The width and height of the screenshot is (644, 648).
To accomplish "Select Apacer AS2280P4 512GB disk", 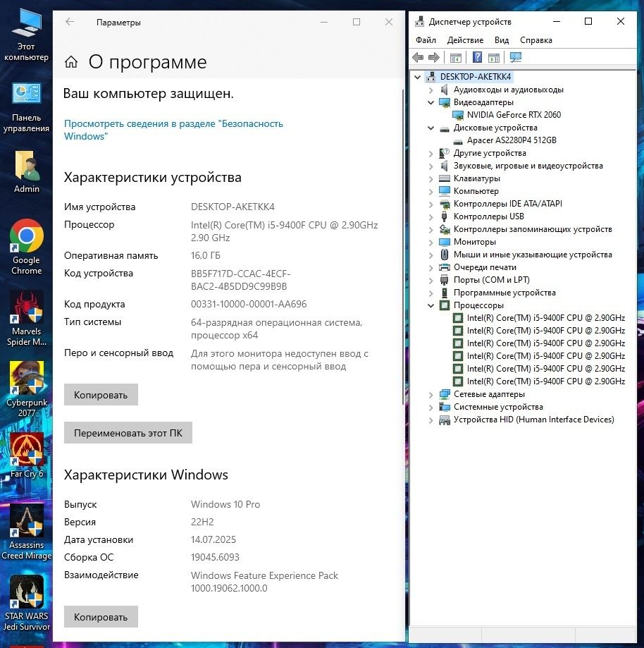I will [512, 140].
